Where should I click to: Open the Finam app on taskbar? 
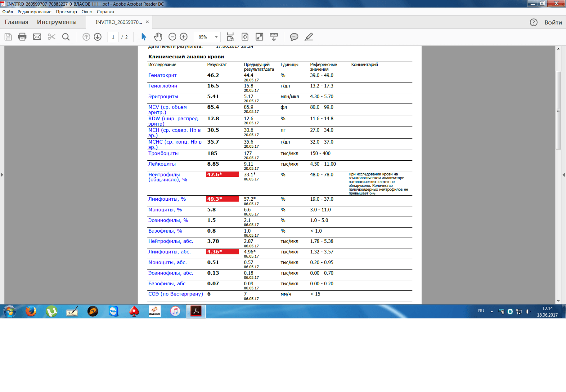coord(155,311)
